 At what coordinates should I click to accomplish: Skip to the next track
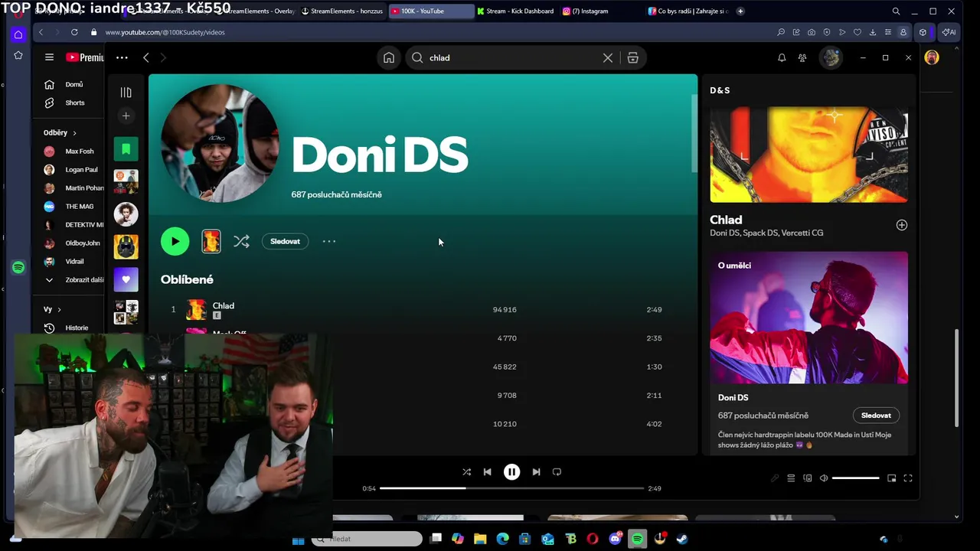tap(536, 472)
